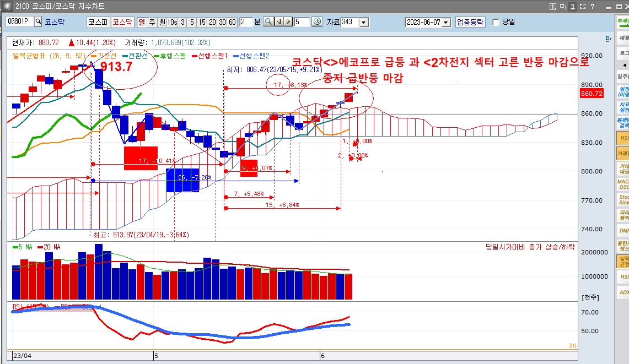Select the 15 minute period button
629x364 pixels.
pos(202,22)
